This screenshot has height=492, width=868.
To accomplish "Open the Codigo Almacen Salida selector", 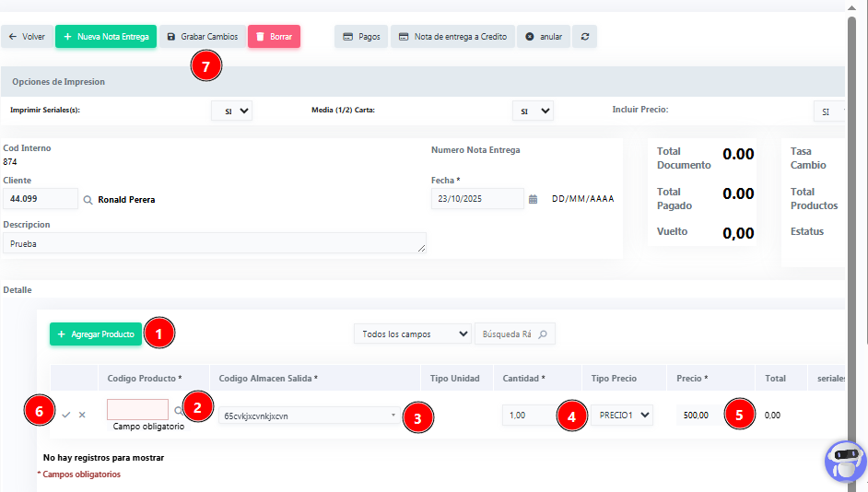I will [310, 416].
